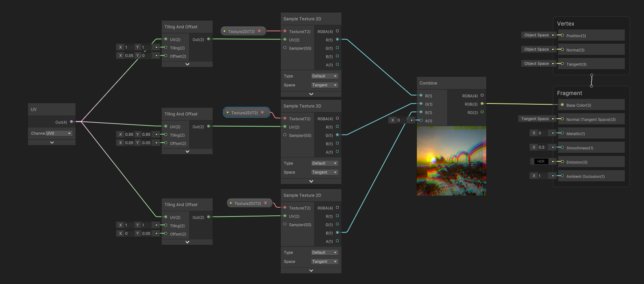Select the Vertex block header
The width and height of the screenshot is (644, 284).
pos(566,24)
